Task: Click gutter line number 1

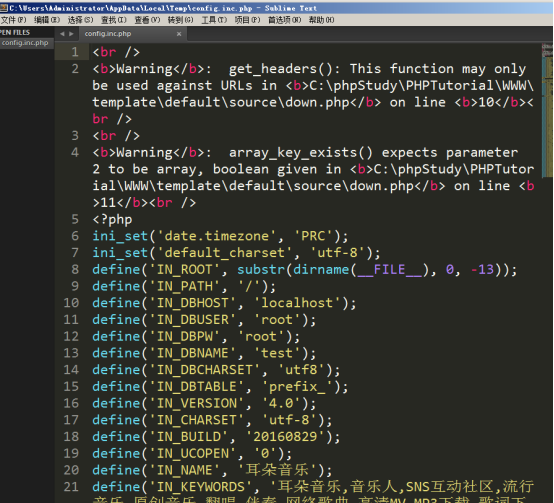Action: point(75,52)
